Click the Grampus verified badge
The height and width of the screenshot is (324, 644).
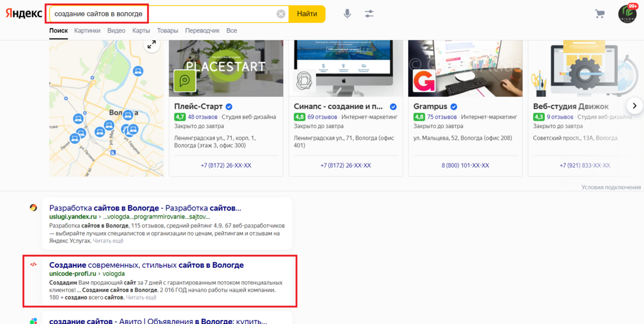tap(454, 107)
